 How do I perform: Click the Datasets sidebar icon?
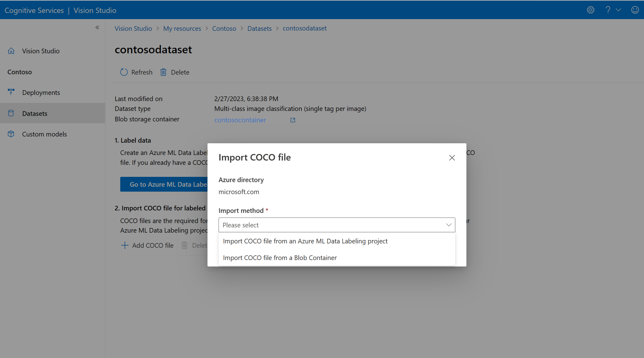[11, 113]
